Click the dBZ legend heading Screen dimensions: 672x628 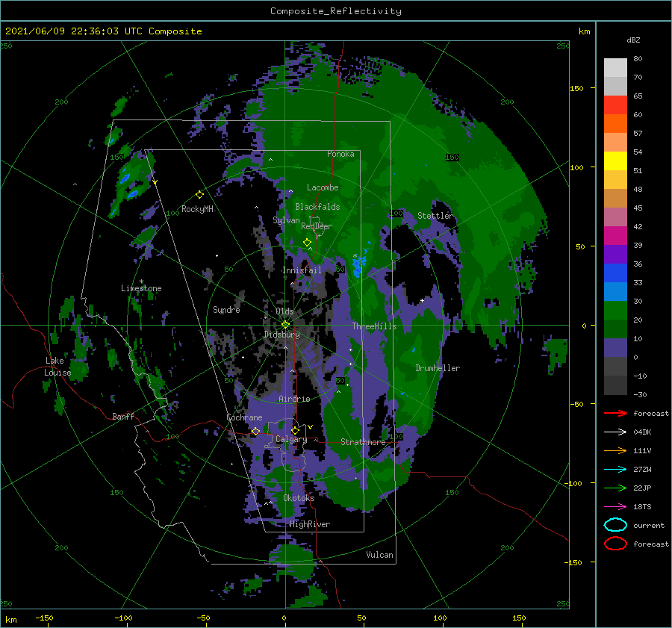tap(633, 40)
